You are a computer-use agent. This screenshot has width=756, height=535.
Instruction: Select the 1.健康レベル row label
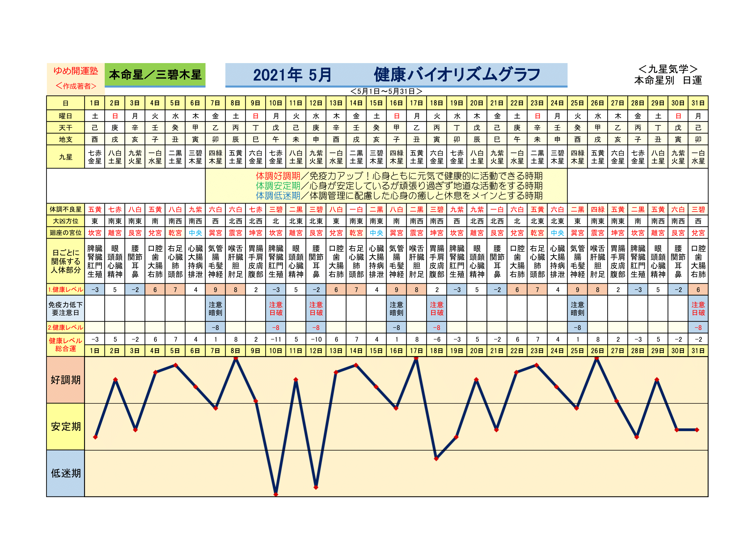coord(66,289)
